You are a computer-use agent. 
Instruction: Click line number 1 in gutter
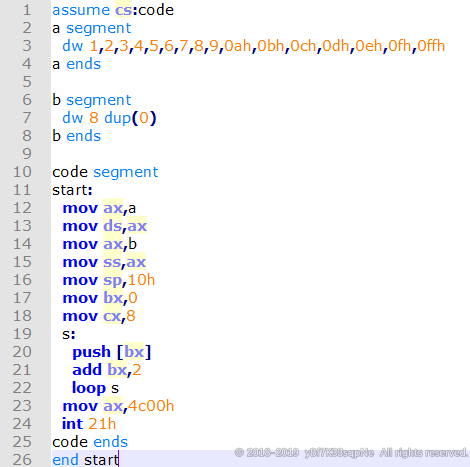27,10
